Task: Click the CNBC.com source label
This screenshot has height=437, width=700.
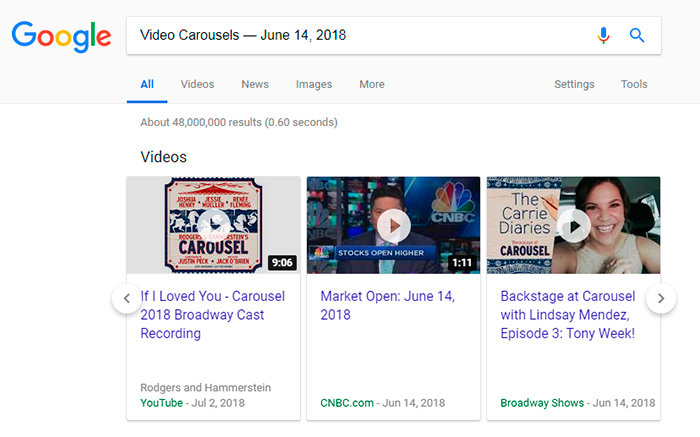Action: coord(347,403)
